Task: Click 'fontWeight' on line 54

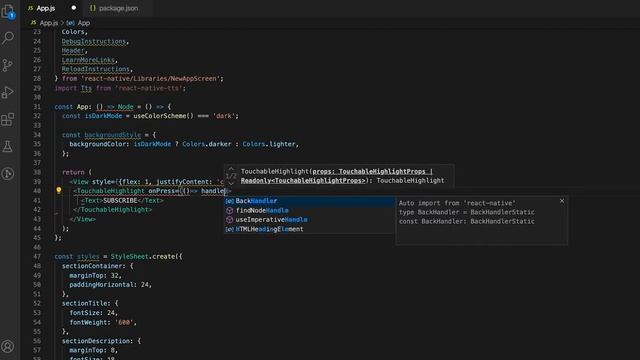Action: pos(88,322)
